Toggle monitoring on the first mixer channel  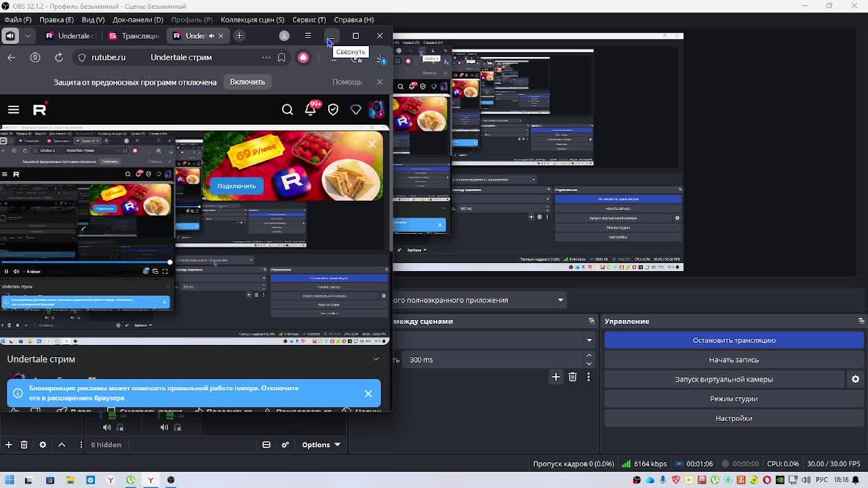click(x=121, y=428)
